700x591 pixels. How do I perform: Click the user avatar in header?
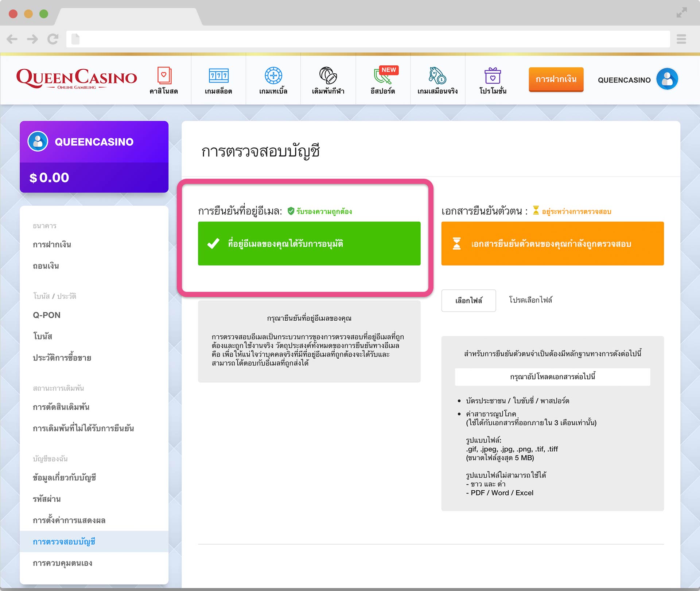tap(667, 79)
